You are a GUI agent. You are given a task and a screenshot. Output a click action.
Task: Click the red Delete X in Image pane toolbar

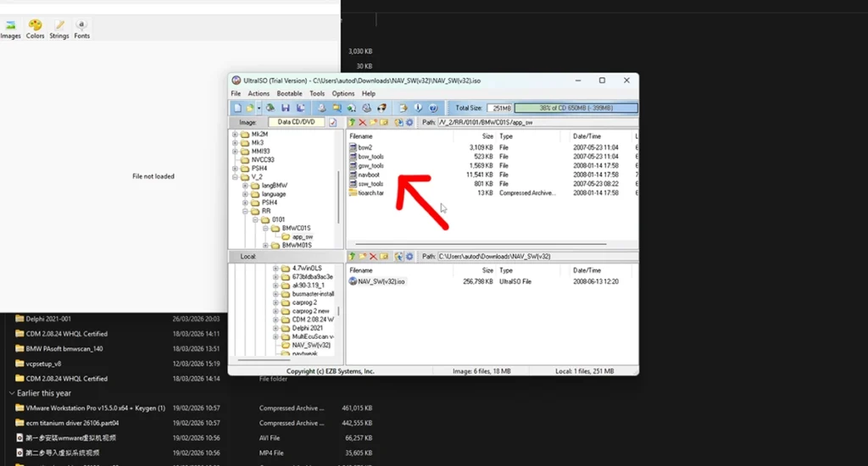click(363, 122)
